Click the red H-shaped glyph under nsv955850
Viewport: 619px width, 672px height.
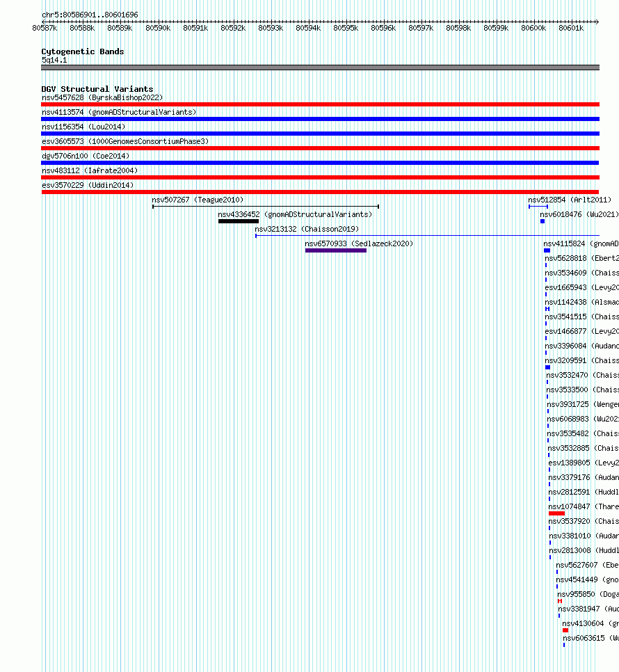(x=560, y=601)
